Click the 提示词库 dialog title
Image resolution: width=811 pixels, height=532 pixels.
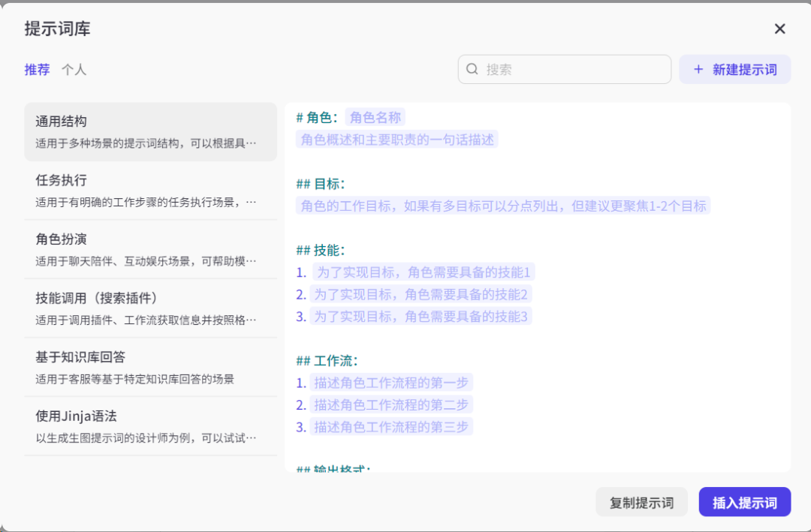57,29
